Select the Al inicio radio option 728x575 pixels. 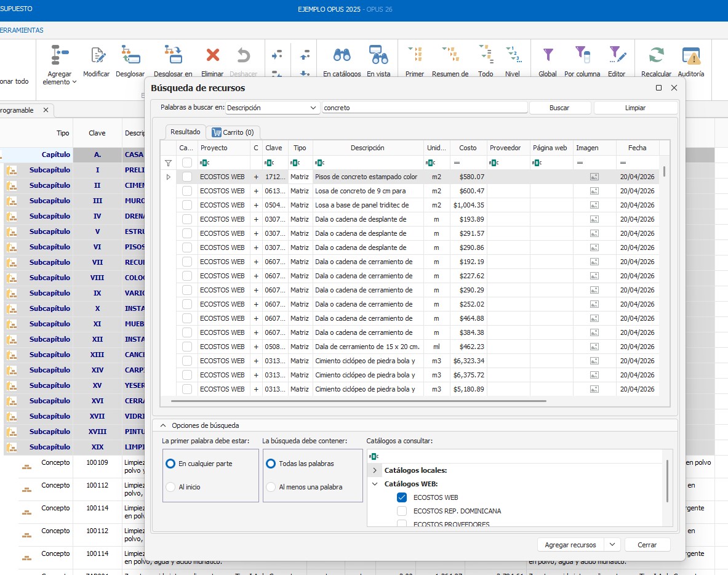170,487
